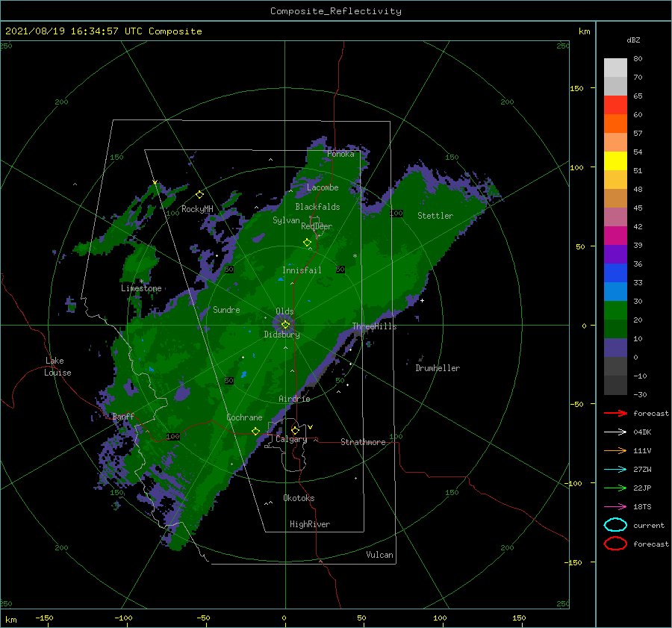Click the yellow 150 km mark on right axis
Viewport: 672px width, 628px height.
(576, 88)
